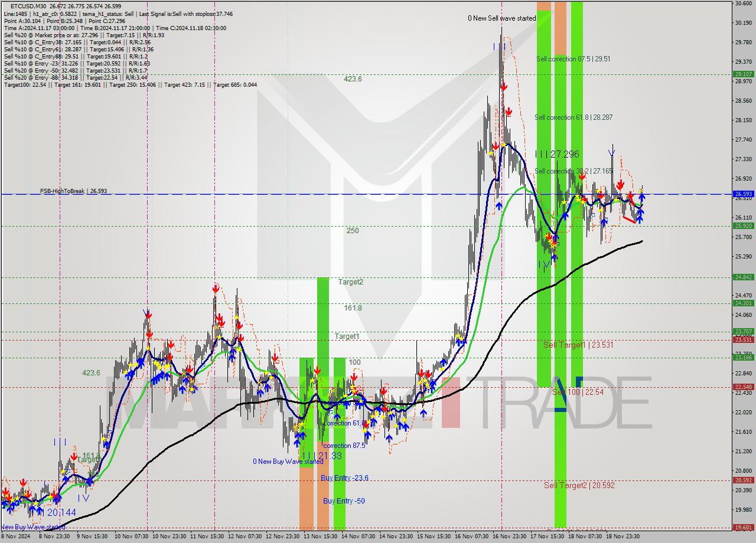
Task: Click the green 25.920 price tag
Action: coord(743,225)
